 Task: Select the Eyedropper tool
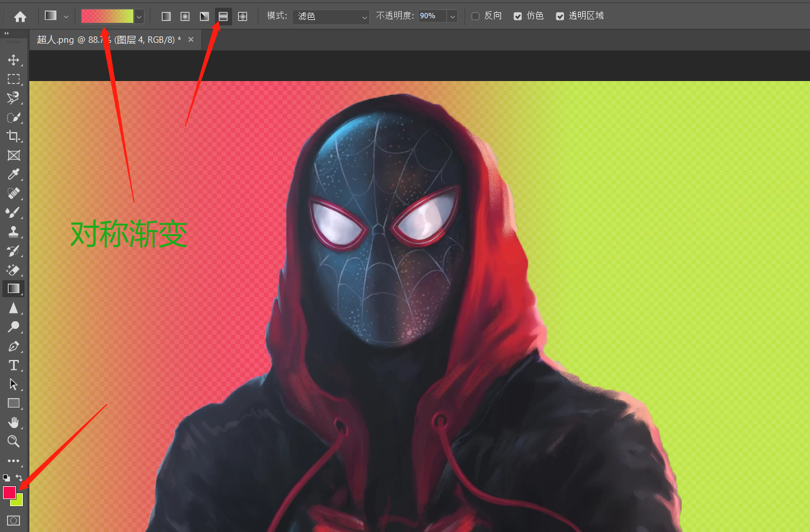(x=14, y=174)
